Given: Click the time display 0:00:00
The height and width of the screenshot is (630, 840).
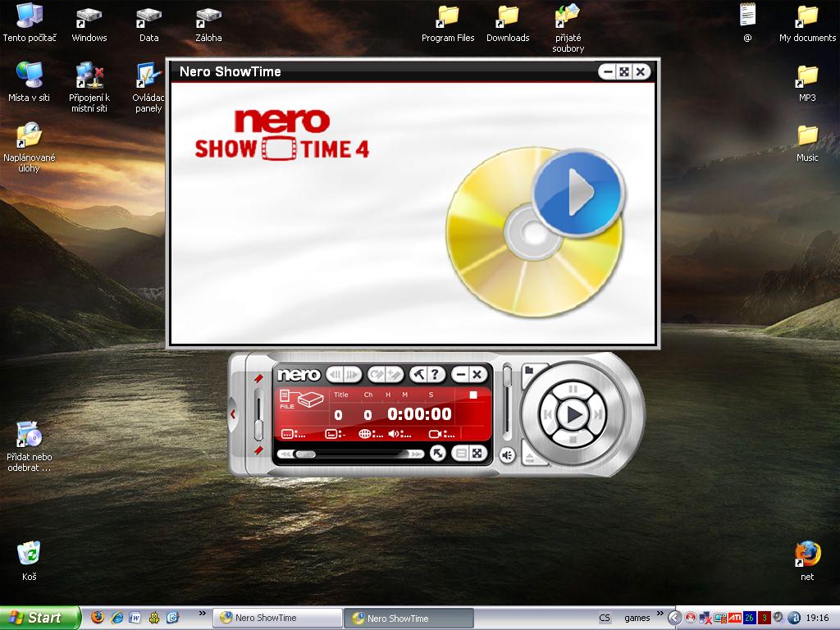Looking at the screenshot, I should click(419, 414).
